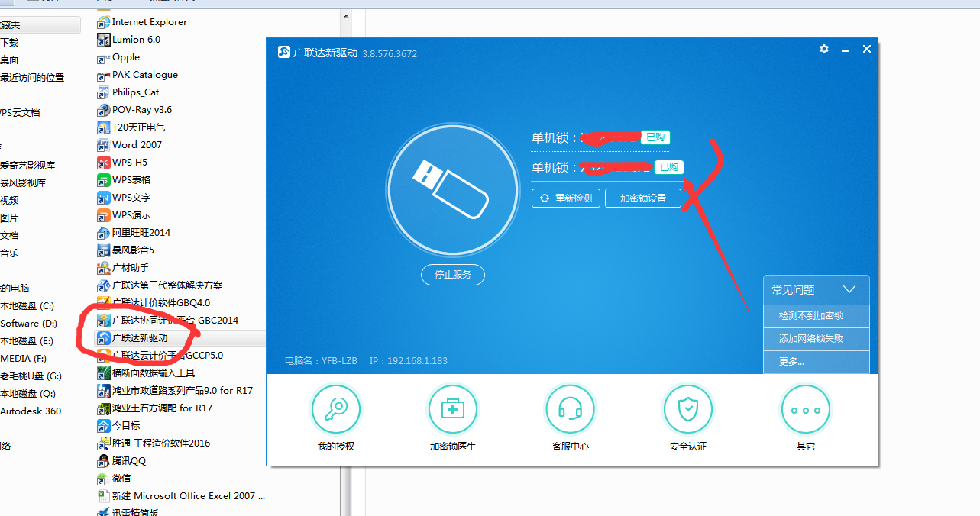Minimize the 广联达新驱动 window

[846, 50]
